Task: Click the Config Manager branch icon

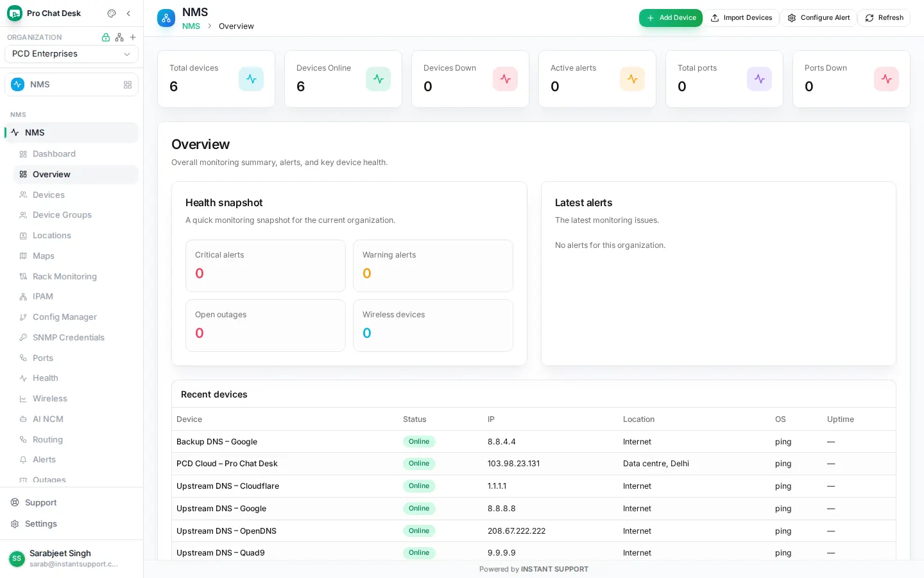Action: pyautogui.click(x=23, y=317)
